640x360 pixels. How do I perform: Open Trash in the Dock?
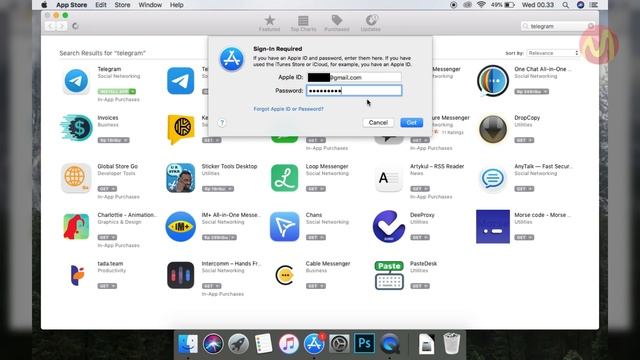coord(451,344)
